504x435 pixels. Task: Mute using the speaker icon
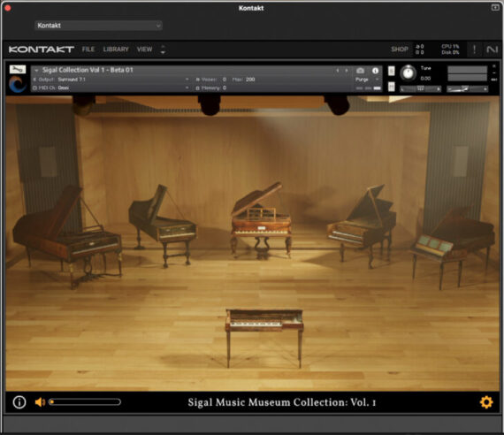pyautogui.click(x=40, y=402)
